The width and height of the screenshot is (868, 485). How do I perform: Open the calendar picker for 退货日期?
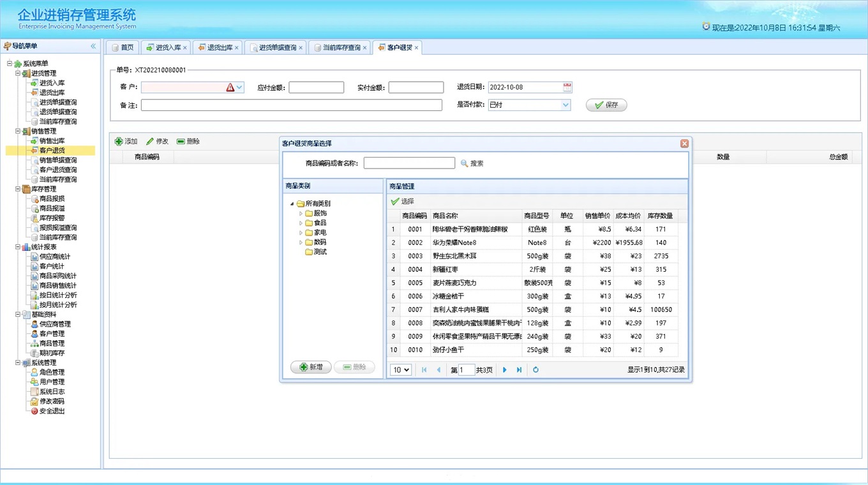567,87
